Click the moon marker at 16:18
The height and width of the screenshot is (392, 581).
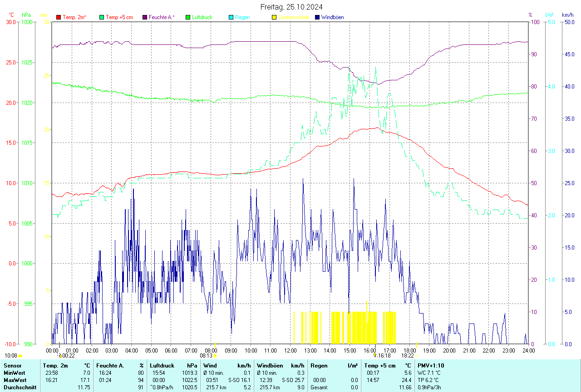pos(375,356)
